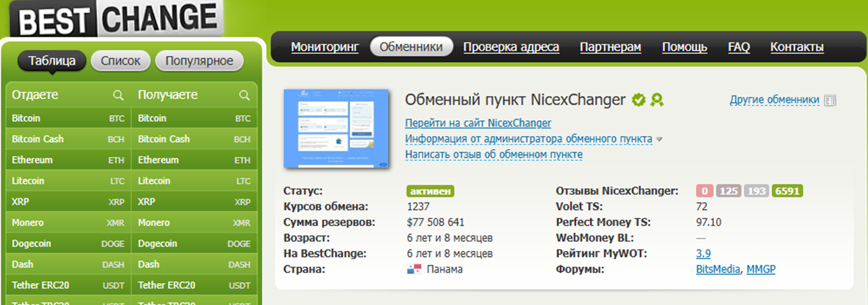Click the search icon beside Отдаете
The image size is (868, 305).
[118, 96]
